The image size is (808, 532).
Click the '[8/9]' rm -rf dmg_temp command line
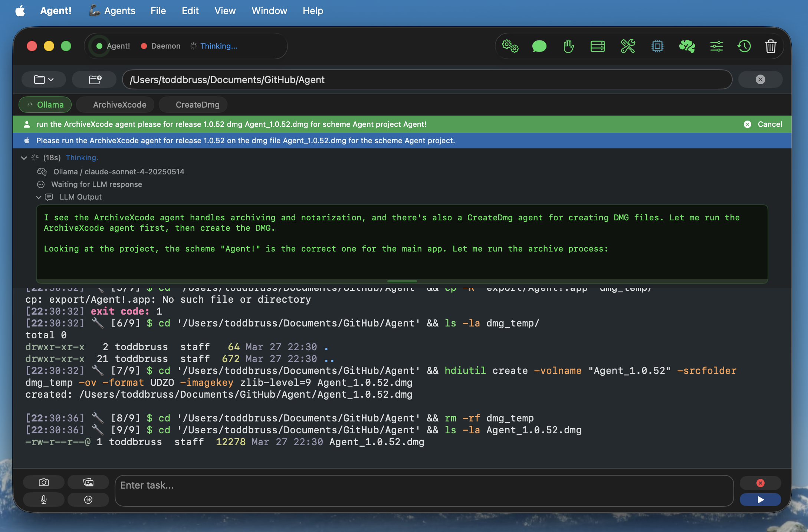279,418
